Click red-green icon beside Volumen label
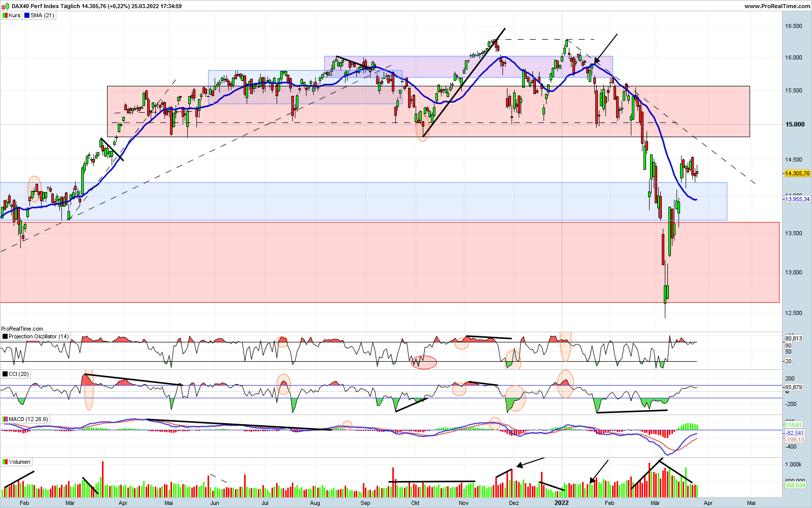The height and width of the screenshot is (508, 812). coord(5,462)
